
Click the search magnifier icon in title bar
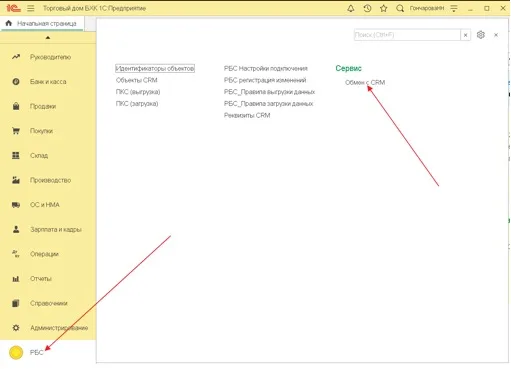[x=400, y=8]
